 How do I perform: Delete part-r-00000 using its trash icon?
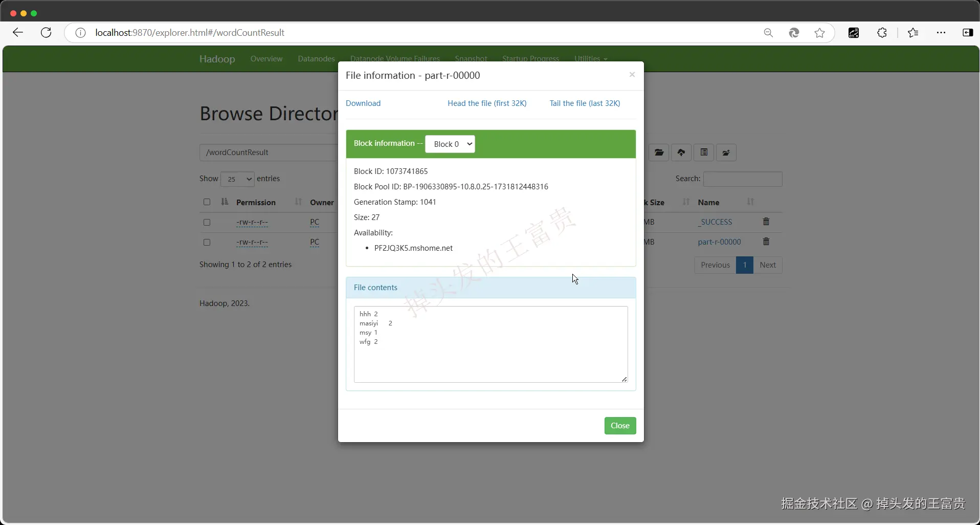766,242
